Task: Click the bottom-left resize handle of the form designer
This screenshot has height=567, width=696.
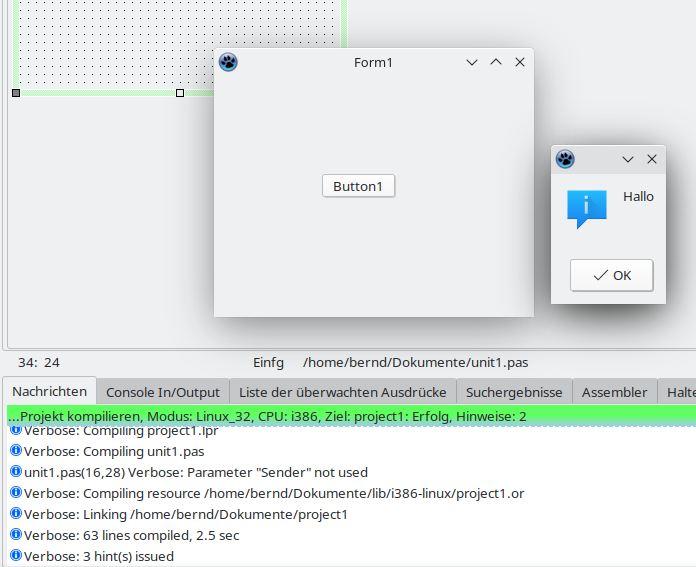Action: click(16, 93)
